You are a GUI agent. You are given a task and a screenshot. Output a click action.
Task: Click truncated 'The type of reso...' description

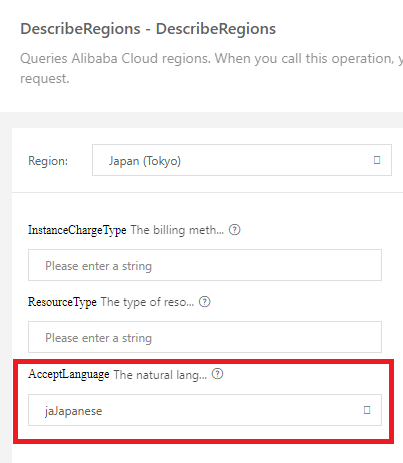(147, 302)
